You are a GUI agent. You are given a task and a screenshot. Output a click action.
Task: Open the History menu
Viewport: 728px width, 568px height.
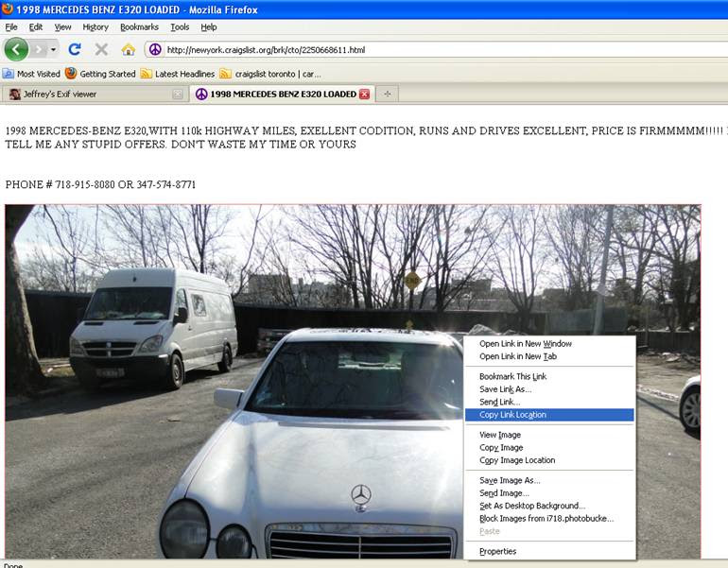coord(95,26)
